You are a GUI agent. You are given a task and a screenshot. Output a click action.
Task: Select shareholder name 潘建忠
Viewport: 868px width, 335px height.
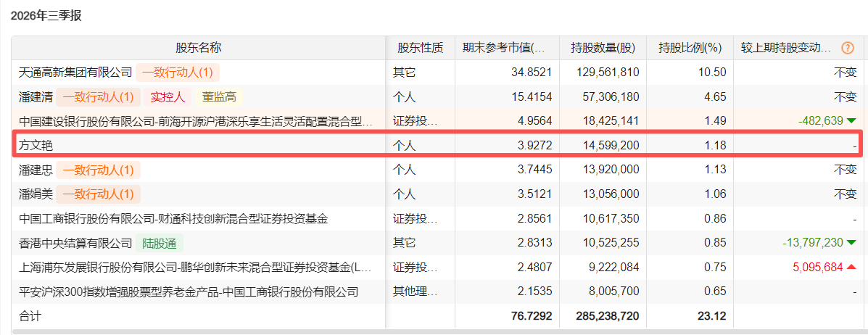[36, 170]
